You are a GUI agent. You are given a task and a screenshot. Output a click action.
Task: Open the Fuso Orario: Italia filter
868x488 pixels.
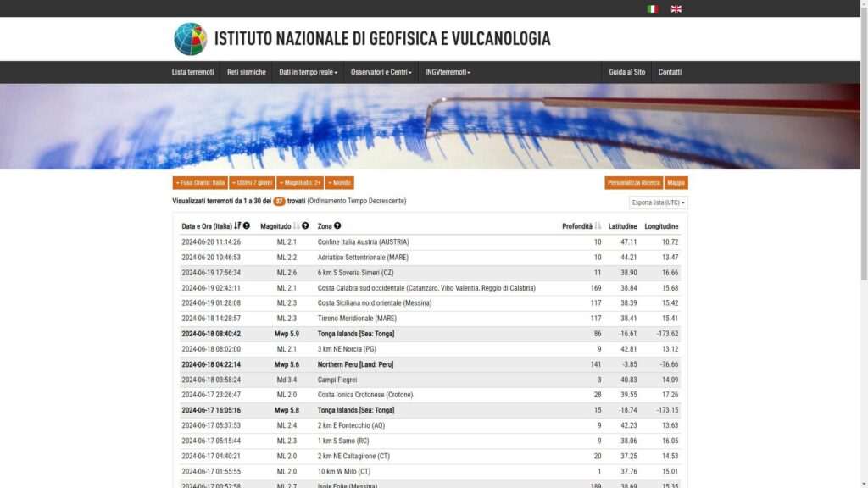pyautogui.click(x=200, y=183)
